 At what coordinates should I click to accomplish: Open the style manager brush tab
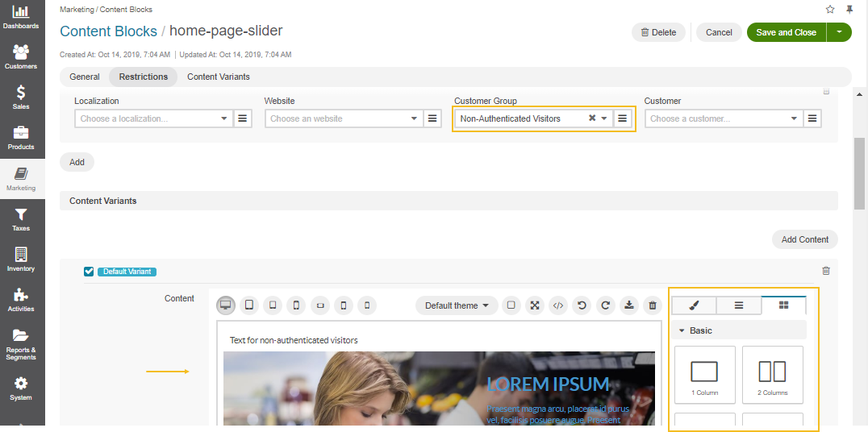click(695, 305)
